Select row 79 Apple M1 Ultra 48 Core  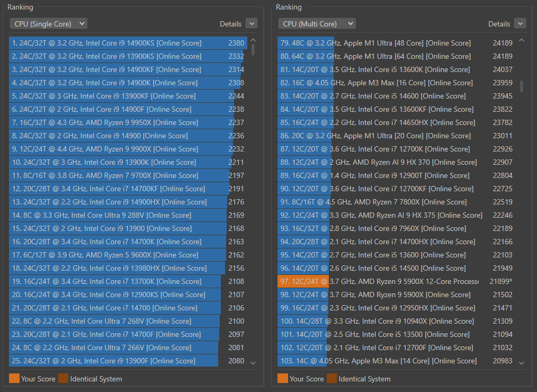coord(397,43)
